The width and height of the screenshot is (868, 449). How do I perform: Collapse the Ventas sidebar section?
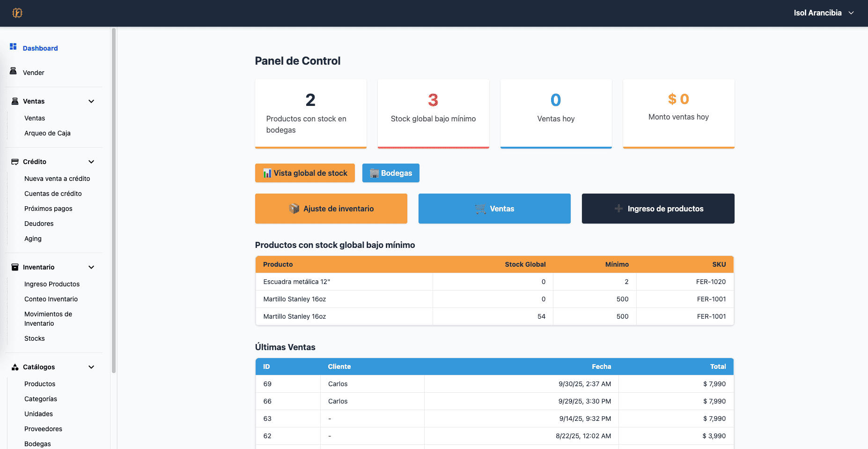[x=91, y=101]
